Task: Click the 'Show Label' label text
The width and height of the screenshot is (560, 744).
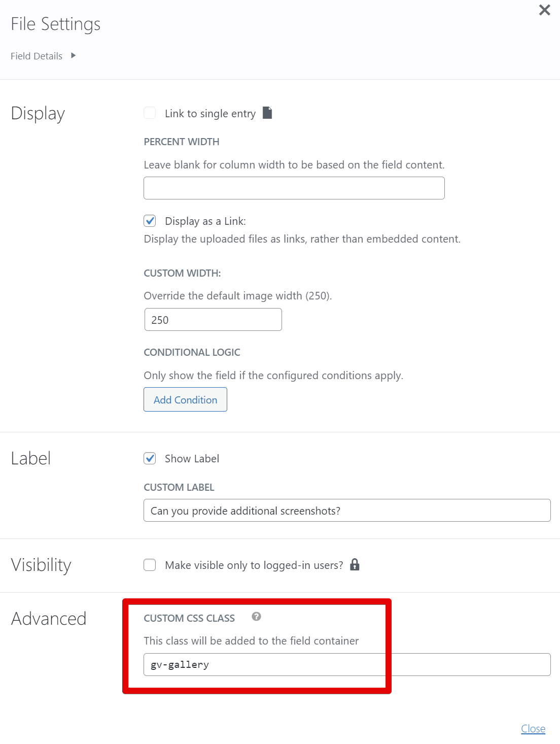Action: pyautogui.click(x=192, y=459)
